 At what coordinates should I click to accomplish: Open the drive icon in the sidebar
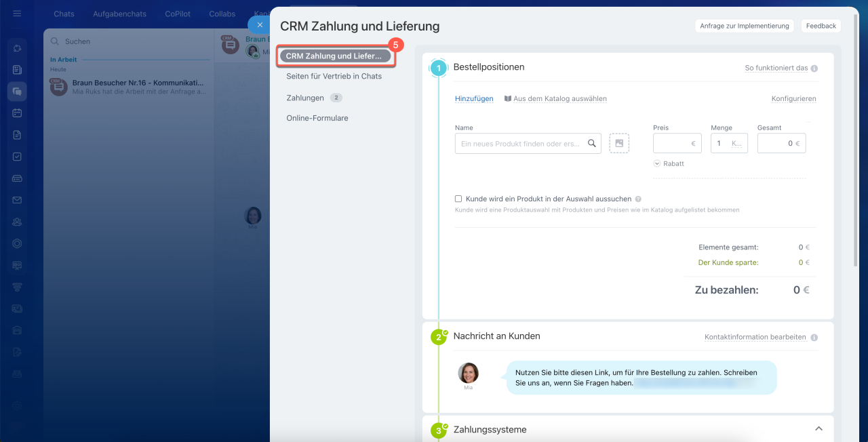point(17,178)
